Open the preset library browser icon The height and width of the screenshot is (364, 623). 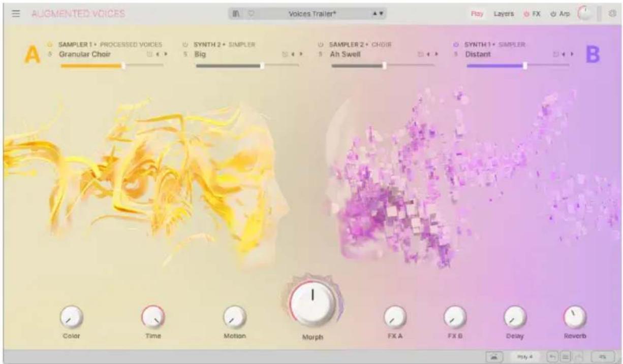tap(236, 14)
